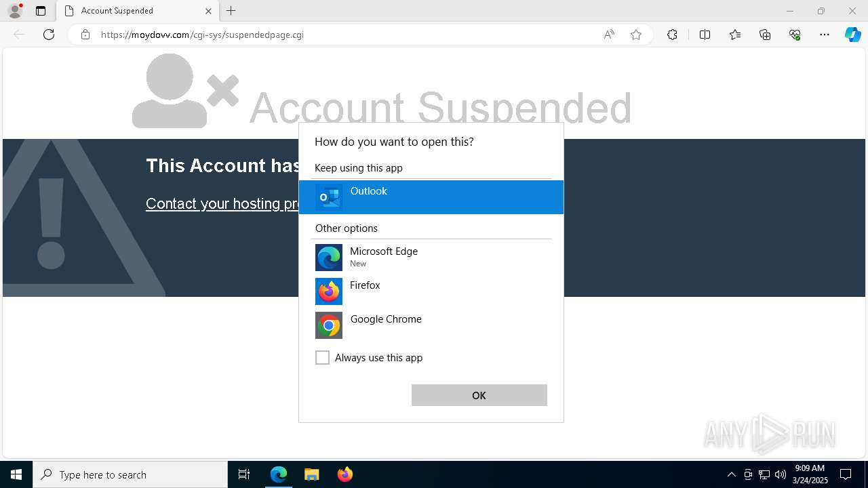Select Google Chrome in the dialog
Image resolution: width=868 pixels, height=488 pixels.
pos(431,325)
